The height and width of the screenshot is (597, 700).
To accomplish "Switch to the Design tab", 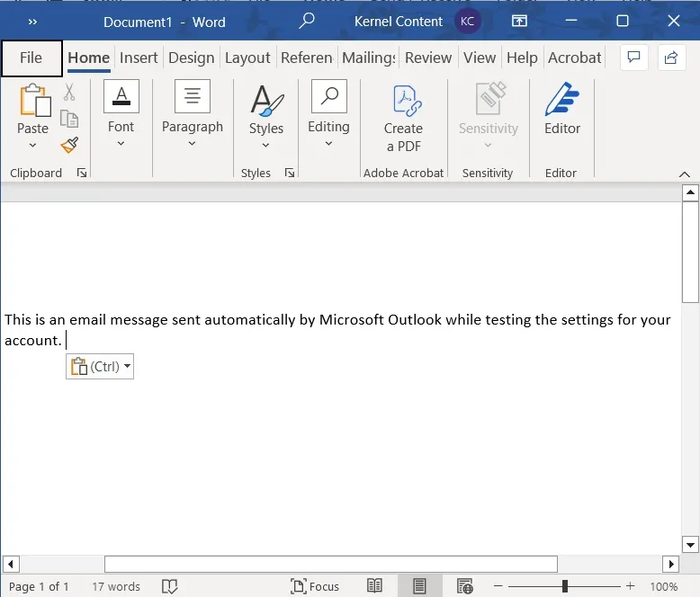I will (x=192, y=58).
